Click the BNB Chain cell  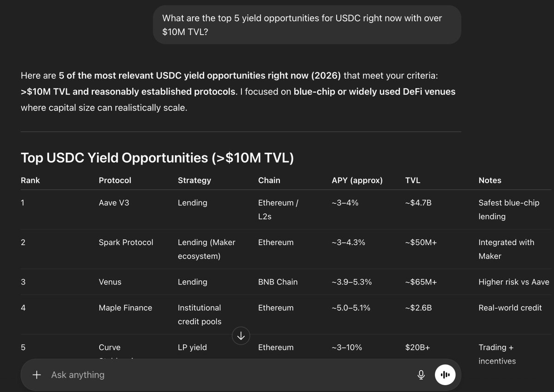[278, 282]
